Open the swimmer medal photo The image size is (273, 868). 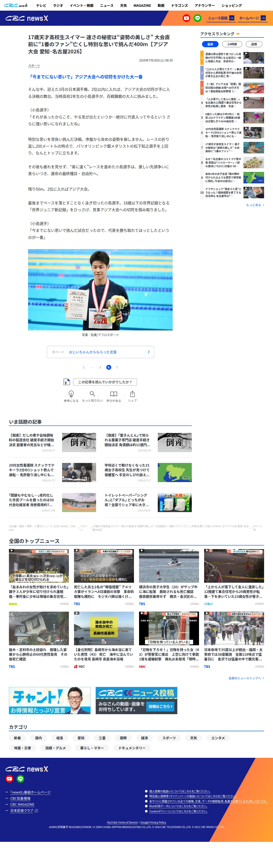pos(100,290)
